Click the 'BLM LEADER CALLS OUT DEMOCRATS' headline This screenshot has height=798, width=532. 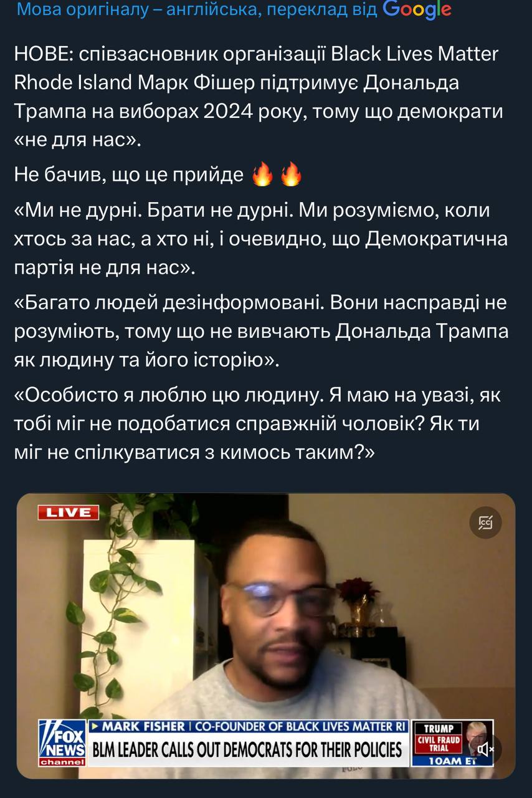[247, 749]
